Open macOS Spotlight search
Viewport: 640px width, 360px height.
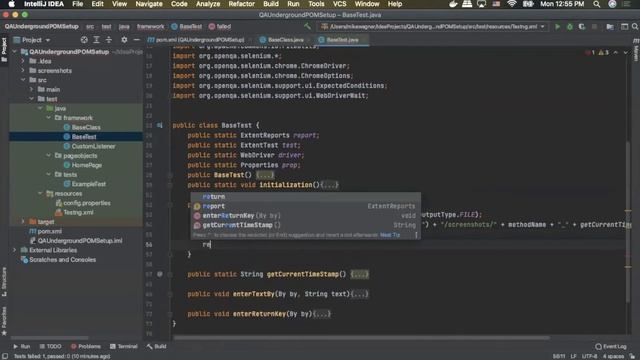pos(597,4)
